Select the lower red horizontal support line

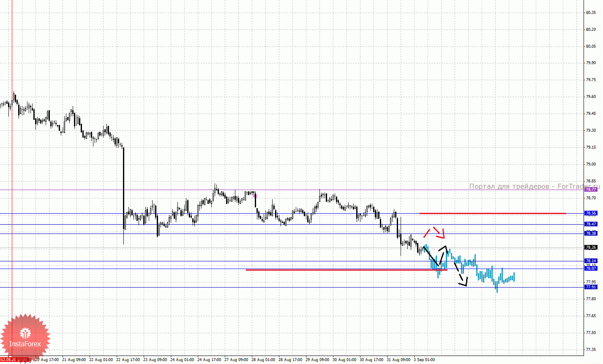[347, 270]
